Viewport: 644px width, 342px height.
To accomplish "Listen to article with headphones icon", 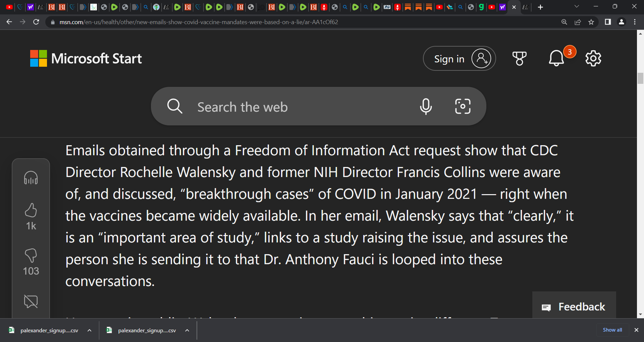I will [x=31, y=178].
